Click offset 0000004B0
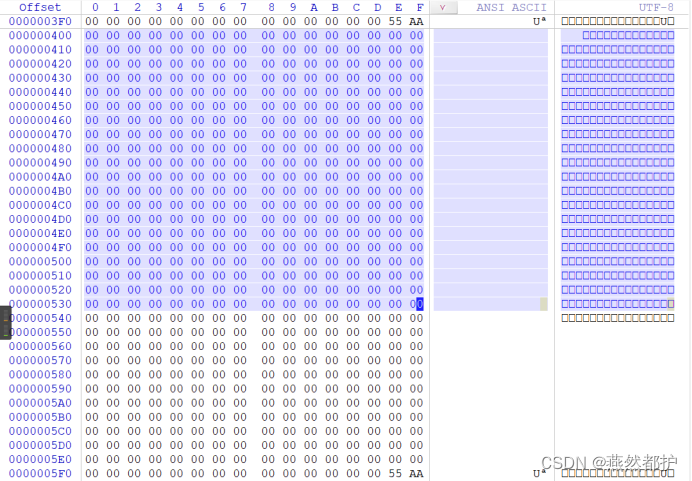Viewport: 692px width, 481px height. 40,191
